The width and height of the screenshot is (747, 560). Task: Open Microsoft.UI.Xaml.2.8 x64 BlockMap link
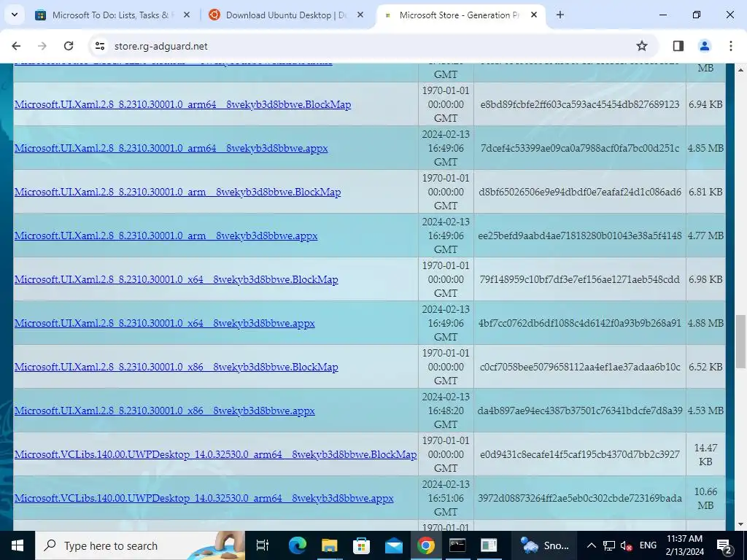(177, 279)
